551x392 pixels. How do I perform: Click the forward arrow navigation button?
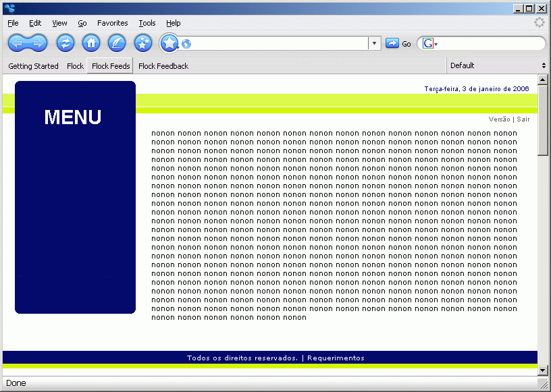[38, 43]
